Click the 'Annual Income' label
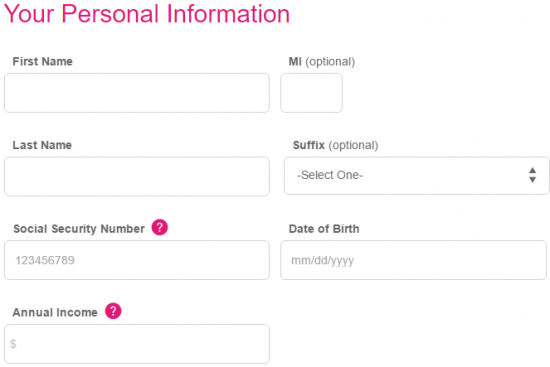This screenshot has height=367, width=550. tap(55, 312)
